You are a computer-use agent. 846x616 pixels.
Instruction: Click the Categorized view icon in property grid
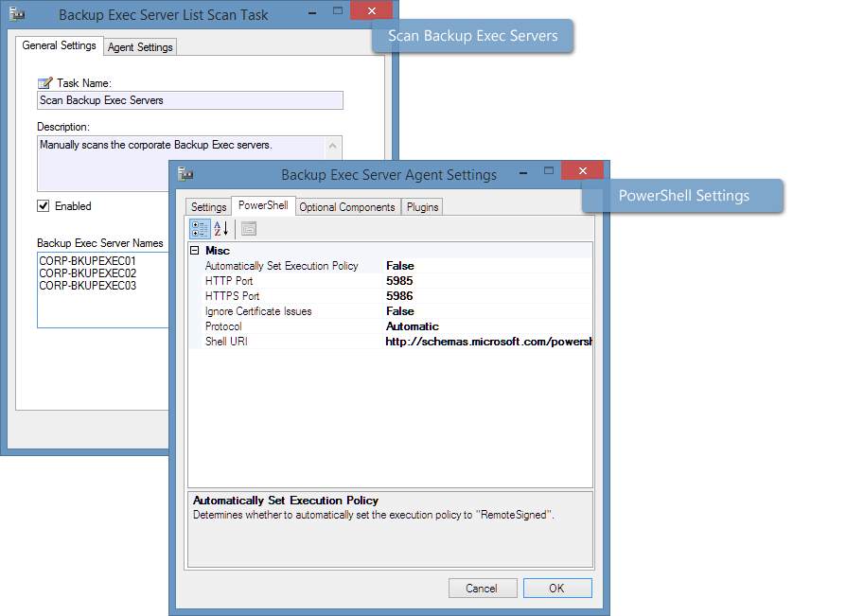200,229
